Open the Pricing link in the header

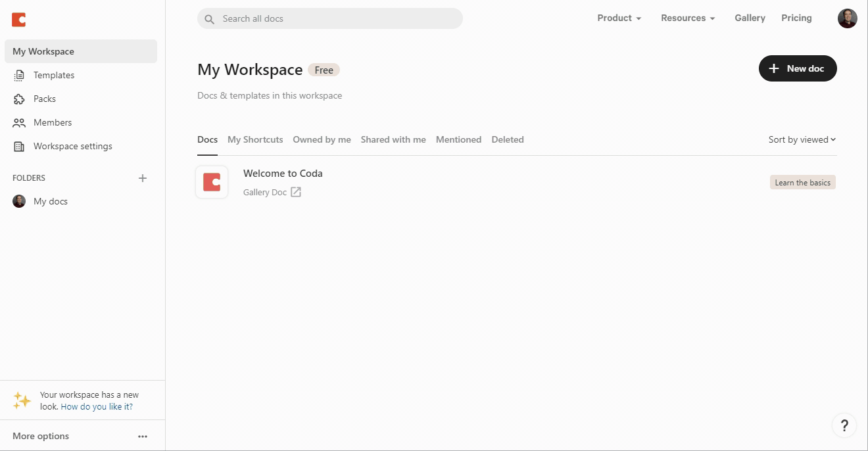pyautogui.click(x=796, y=18)
